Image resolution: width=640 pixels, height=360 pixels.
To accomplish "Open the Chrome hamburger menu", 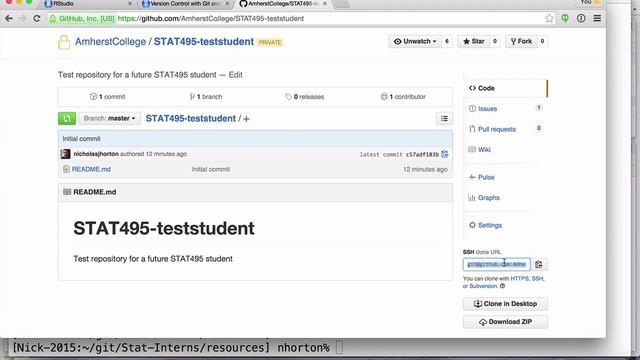I will [597, 18].
